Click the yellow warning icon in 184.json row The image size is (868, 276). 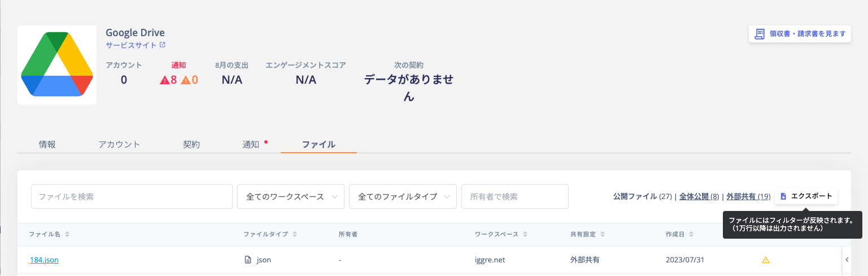[x=766, y=260]
